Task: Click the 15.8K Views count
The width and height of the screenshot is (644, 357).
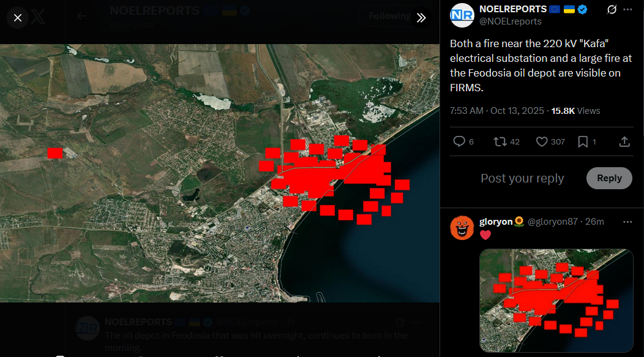Action: (575, 111)
